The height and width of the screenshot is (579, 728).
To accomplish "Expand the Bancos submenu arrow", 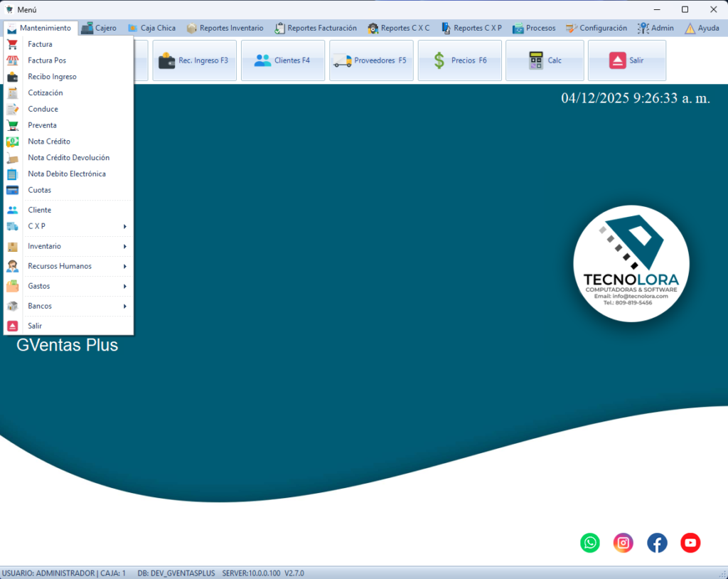I will [x=124, y=306].
